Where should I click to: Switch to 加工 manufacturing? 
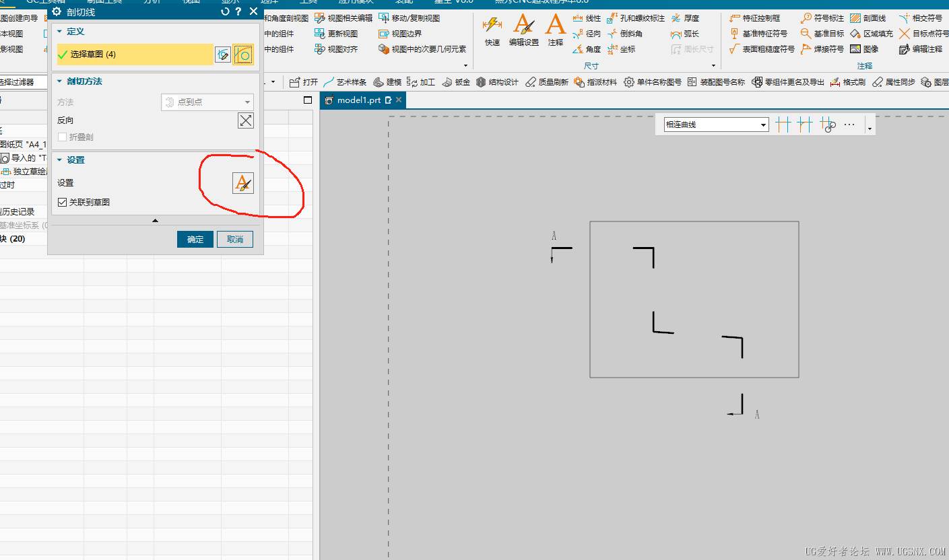[x=421, y=82]
